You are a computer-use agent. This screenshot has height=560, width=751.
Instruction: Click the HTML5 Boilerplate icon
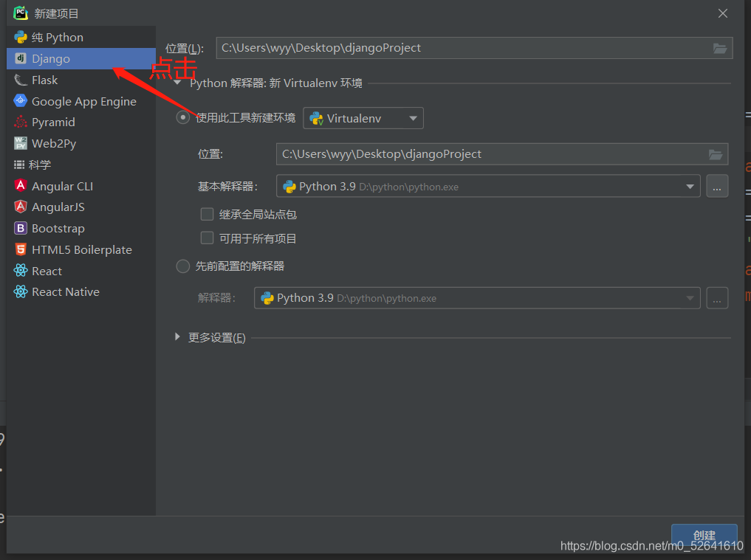pyautogui.click(x=21, y=249)
